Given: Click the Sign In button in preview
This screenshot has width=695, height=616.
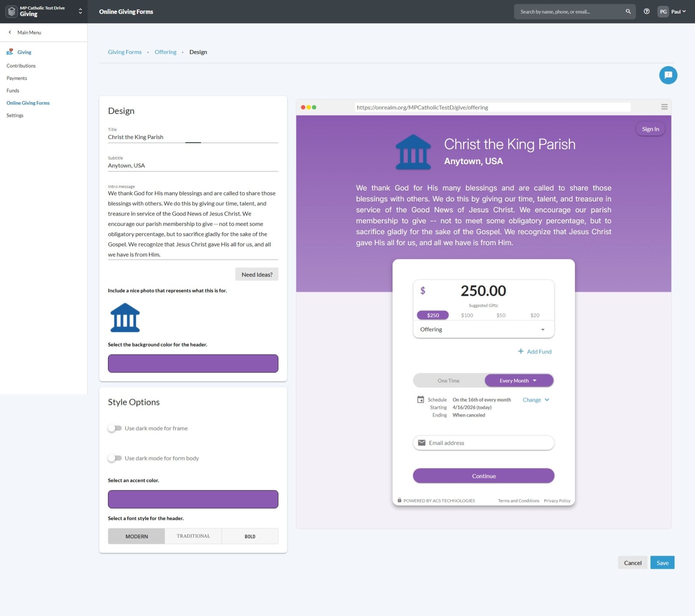Looking at the screenshot, I should [650, 129].
